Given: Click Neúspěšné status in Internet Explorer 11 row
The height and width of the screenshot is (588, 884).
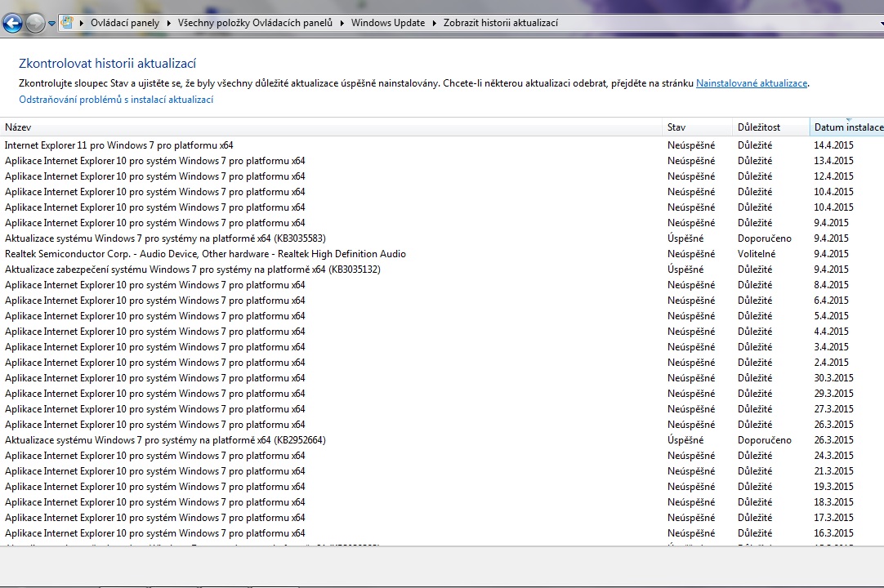Looking at the screenshot, I should coord(691,145).
